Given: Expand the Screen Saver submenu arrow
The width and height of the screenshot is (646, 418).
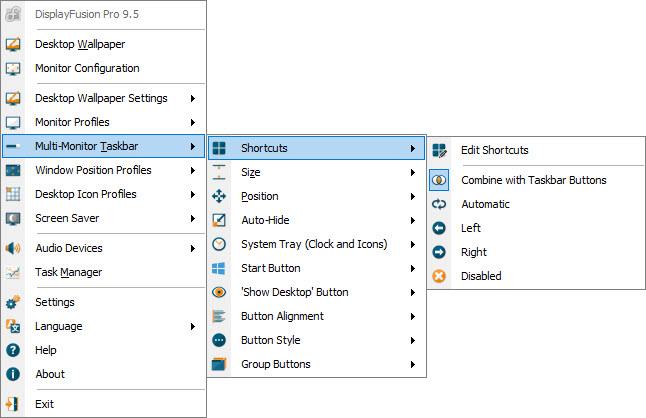Looking at the screenshot, I should pos(193,218).
